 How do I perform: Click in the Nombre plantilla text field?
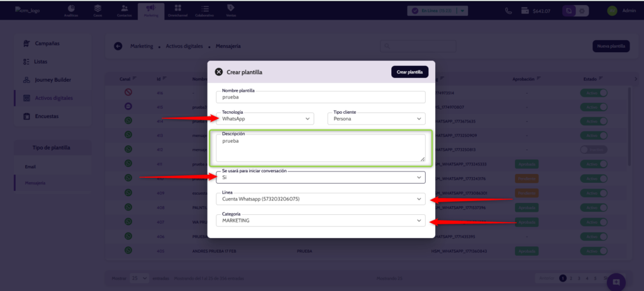tap(321, 97)
